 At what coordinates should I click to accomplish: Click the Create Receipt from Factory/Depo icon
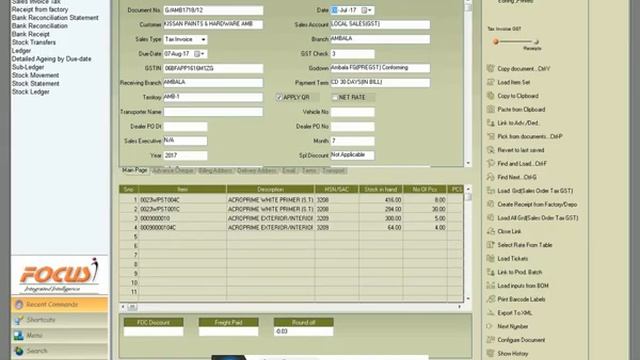click(491, 204)
